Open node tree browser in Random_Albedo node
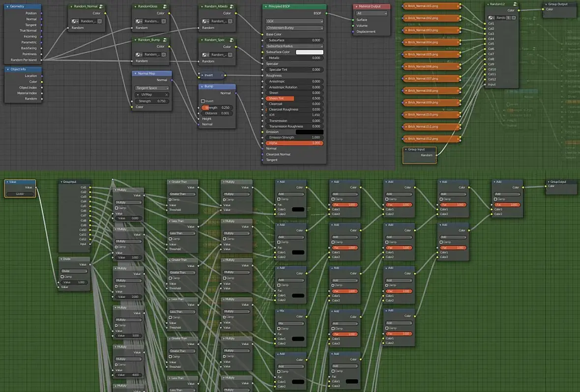The width and height of the screenshot is (580, 392). (205, 21)
